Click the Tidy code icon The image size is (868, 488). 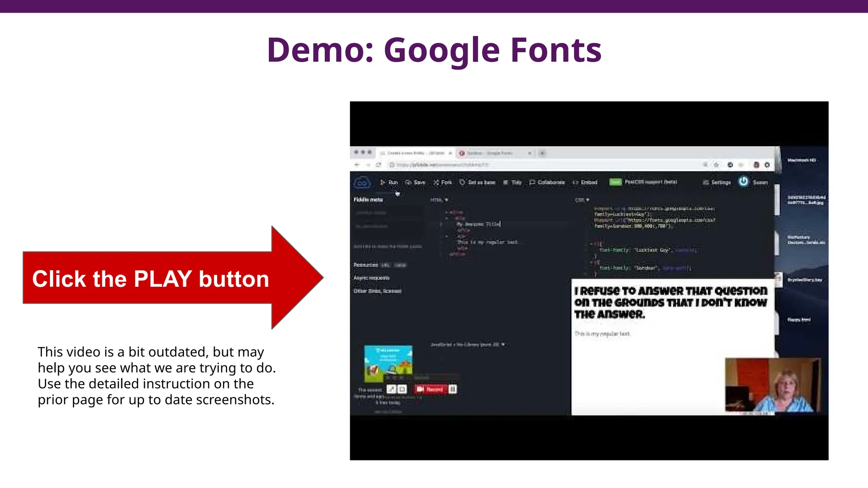(x=506, y=183)
